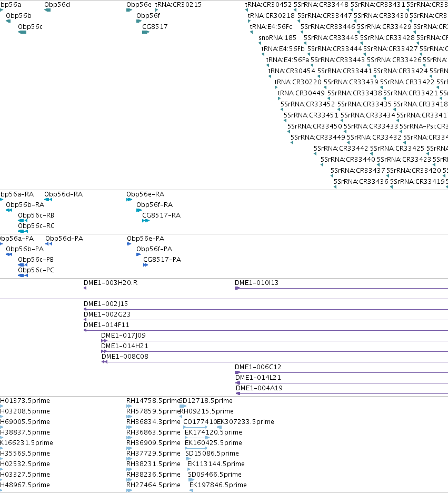Click the 5SrRNA:CR33449 label

pyautogui.click(x=317, y=137)
